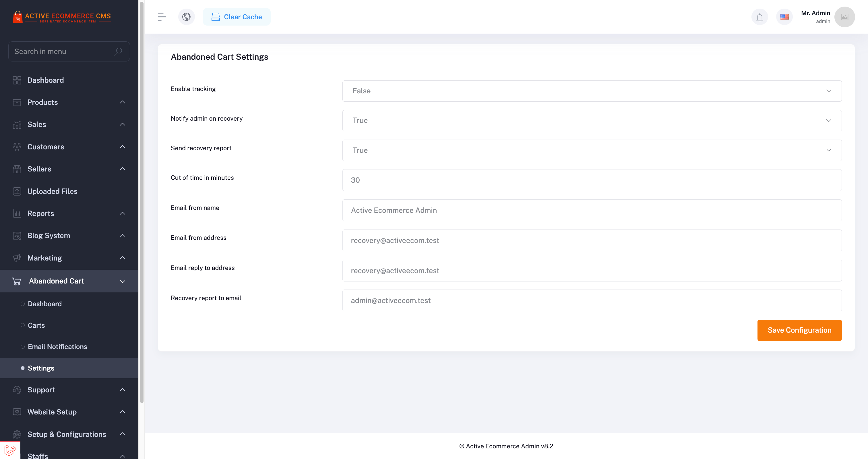Click the notification bell icon
Viewport: 868px width, 459px height.
coord(759,17)
